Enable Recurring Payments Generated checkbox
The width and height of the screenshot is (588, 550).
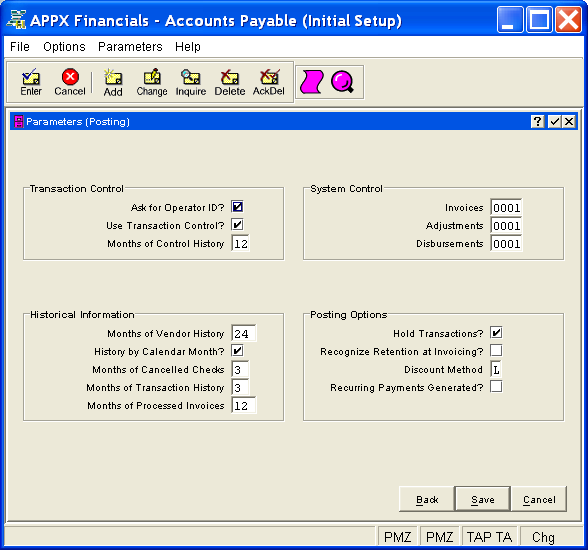coord(496,387)
